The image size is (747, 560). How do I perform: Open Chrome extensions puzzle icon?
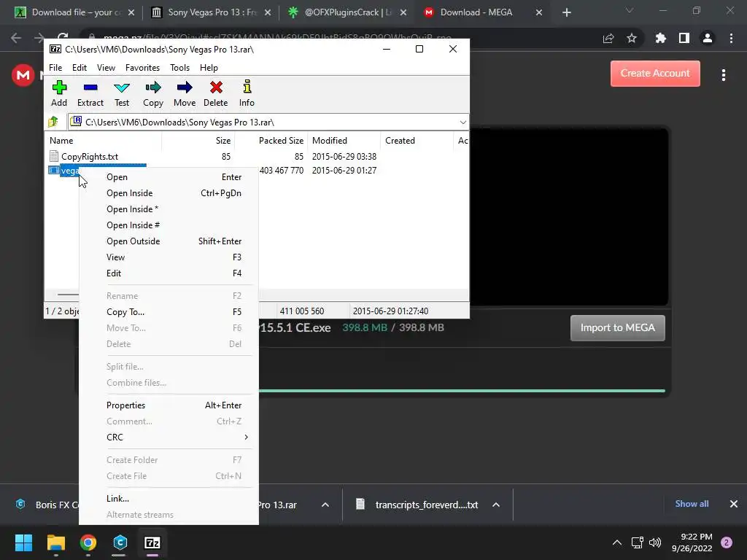click(x=660, y=38)
